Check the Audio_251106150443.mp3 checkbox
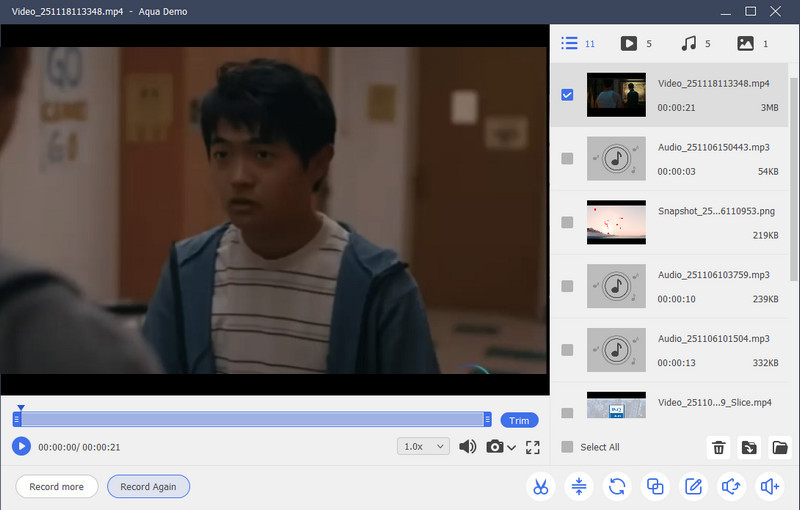 (x=567, y=159)
